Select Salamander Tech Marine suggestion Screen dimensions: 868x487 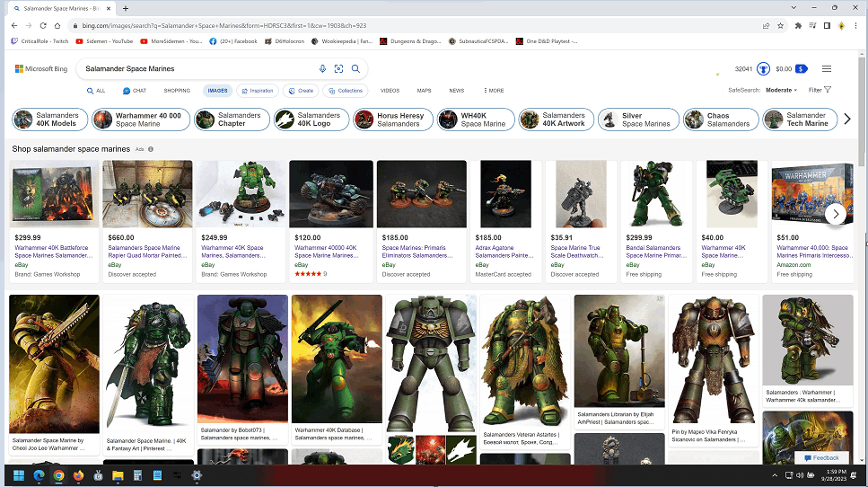tap(800, 120)
